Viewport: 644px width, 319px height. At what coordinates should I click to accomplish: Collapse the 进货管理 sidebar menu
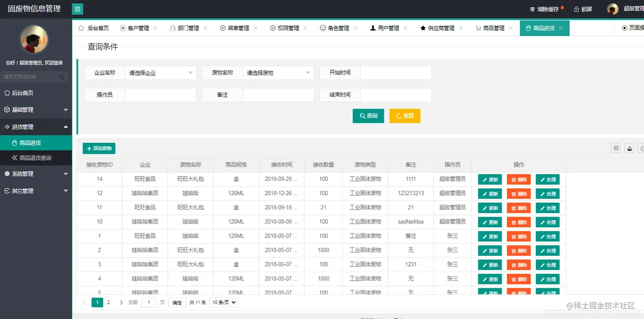(36, 127)
